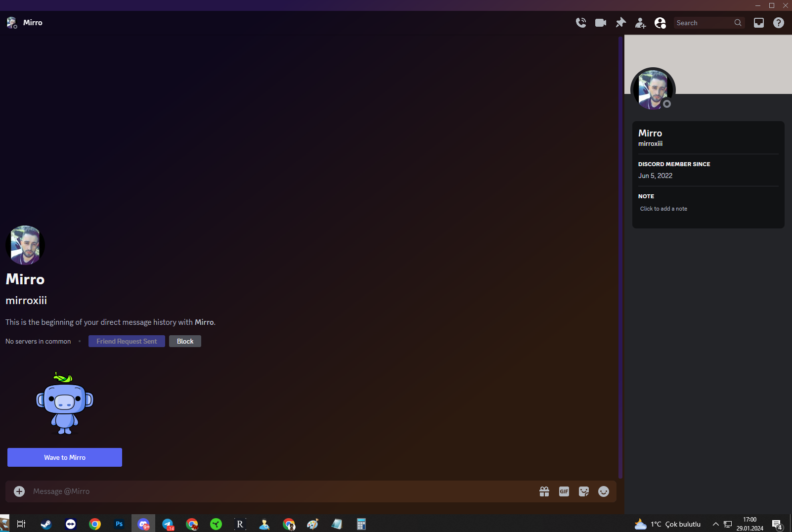This screenshot has width=792, height=532.
Task: Click the Wumpus wave sticker
Action: click(x=65, y=403)
